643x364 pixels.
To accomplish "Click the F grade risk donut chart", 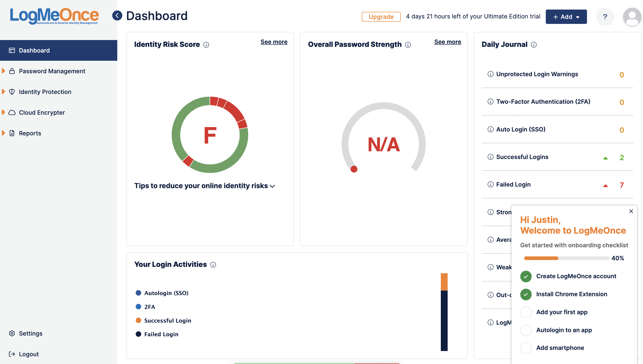I will pyautogui.click(x=210, y=135).
